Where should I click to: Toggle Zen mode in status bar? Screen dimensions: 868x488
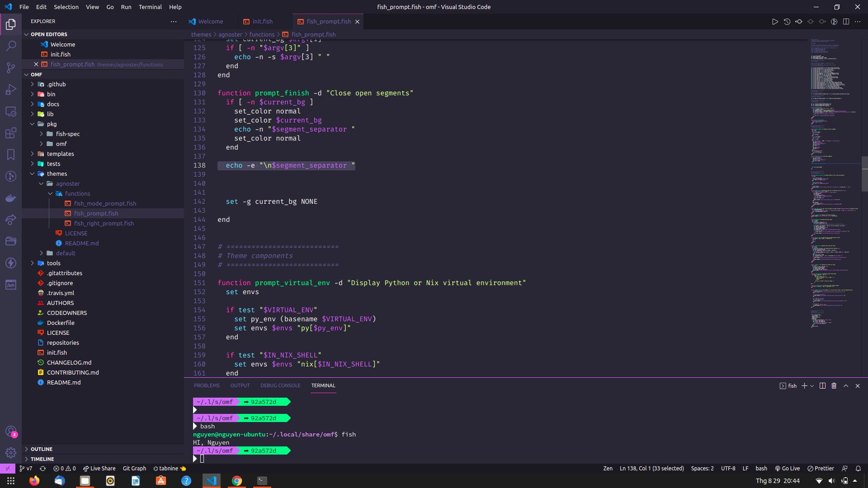point(608,469)
